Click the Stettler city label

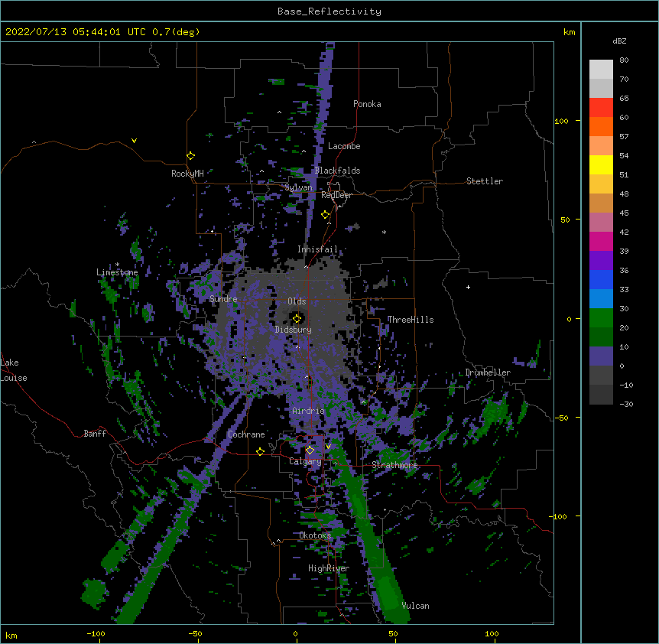point(485,181)
